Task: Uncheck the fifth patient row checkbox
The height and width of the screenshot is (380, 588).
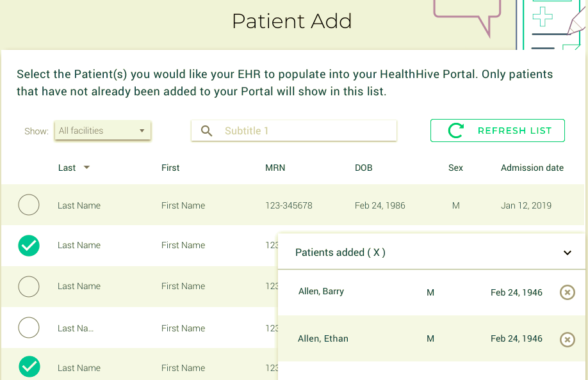Action: (x=29, y=367)
